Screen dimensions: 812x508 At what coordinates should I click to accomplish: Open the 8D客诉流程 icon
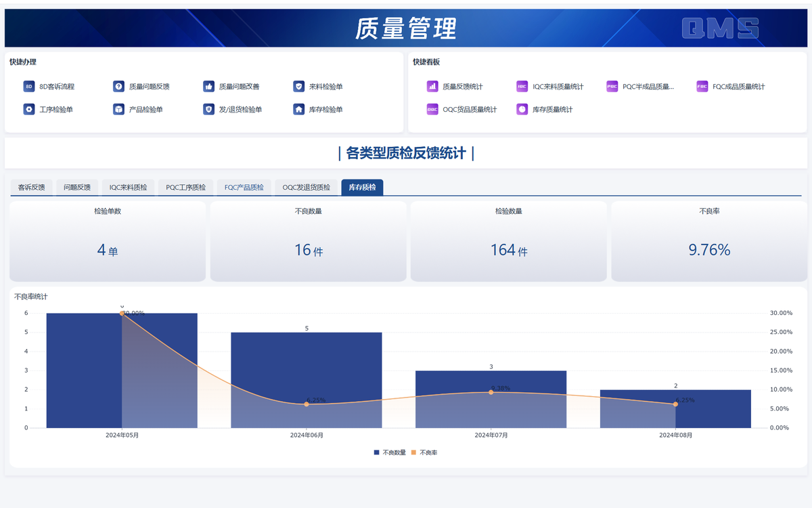pyautogui.click(x=28, y=87)
